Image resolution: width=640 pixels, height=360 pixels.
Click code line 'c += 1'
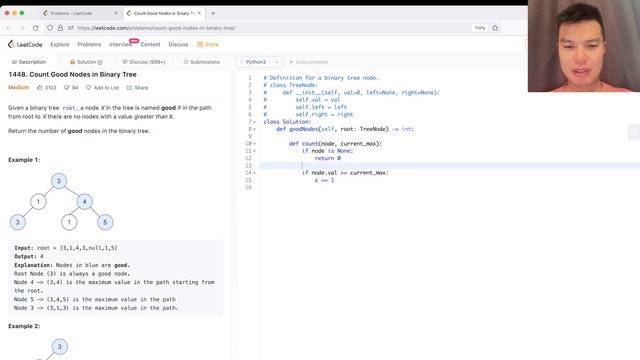point(324,180)
